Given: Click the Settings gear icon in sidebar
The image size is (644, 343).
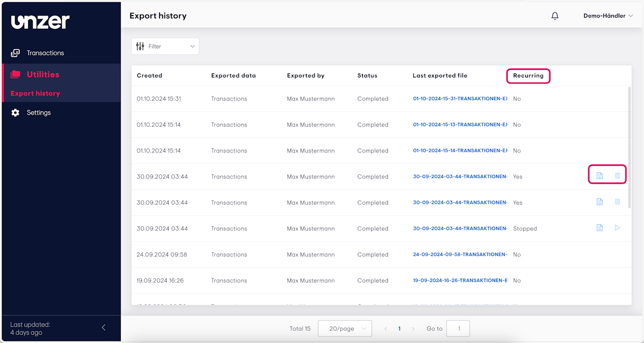Looking at the screenshot, I should [x=16, y=113].
